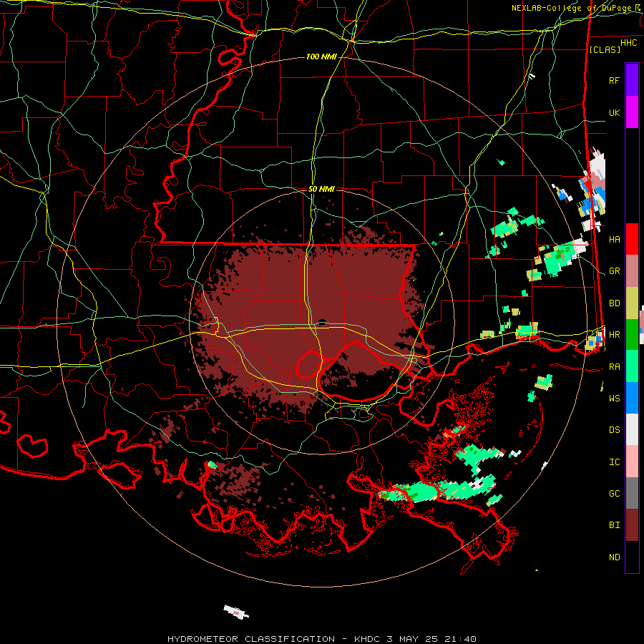
Task: Click the RF legend label
Action: [615, 80]
